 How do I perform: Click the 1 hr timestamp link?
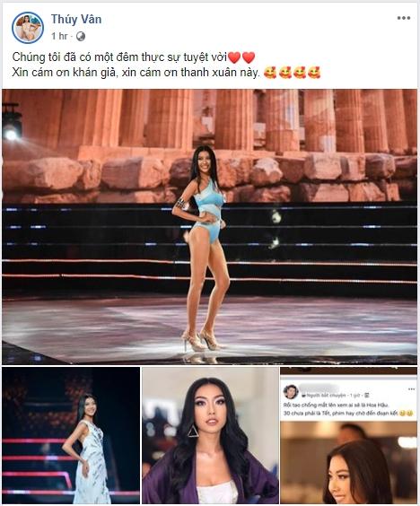[59, 36]
